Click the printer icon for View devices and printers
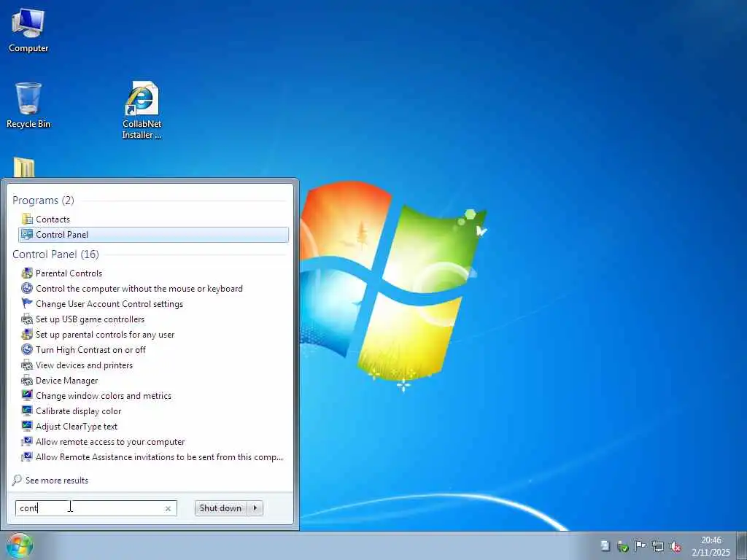Image resolution: width=747 pixels, height=560 pixels. pyautogui.click(x=27, y=365)
